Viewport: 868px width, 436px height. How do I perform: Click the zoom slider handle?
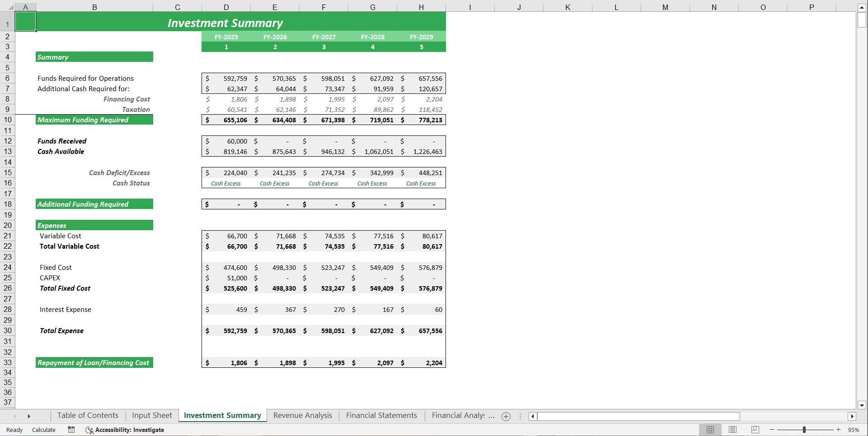tap(805, 430)
